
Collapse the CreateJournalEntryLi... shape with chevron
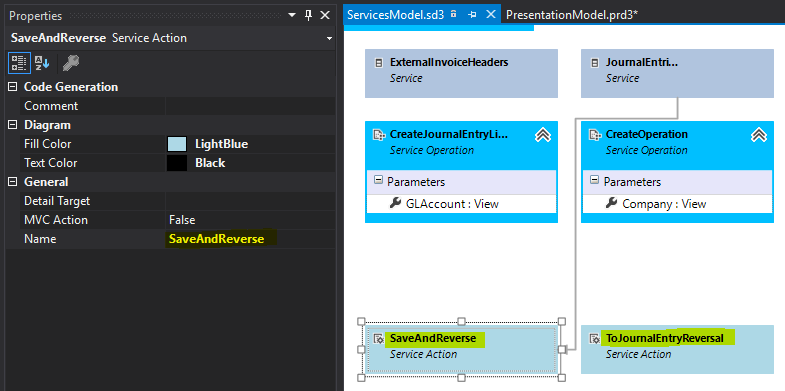pyautogui.click(x=543, y=135)
